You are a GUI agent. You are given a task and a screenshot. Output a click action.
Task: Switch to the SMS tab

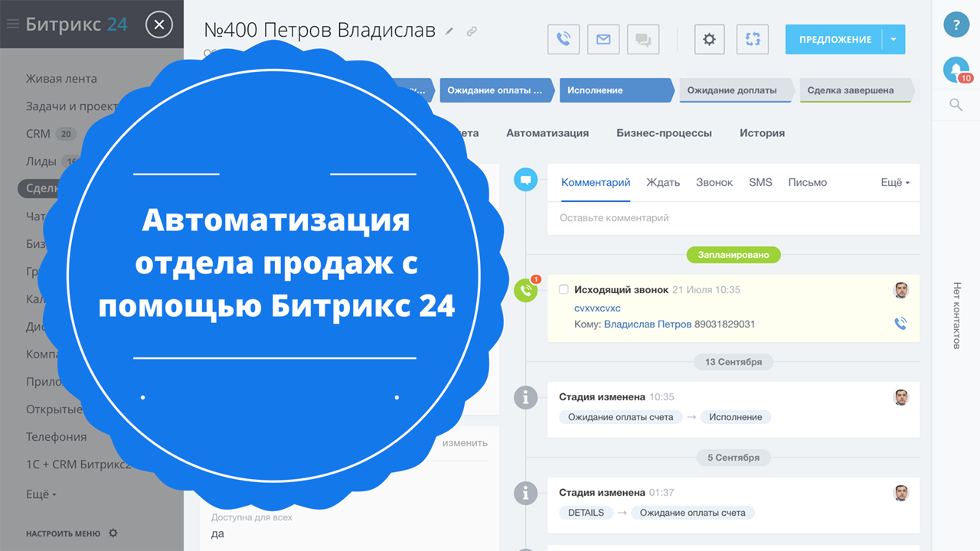tap(760, 182)
